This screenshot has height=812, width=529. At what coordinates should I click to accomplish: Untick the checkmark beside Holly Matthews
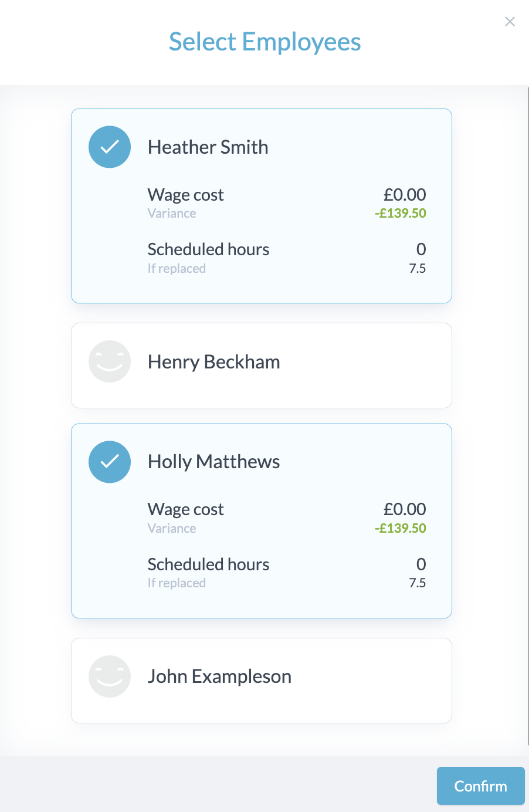click(110, 462)
